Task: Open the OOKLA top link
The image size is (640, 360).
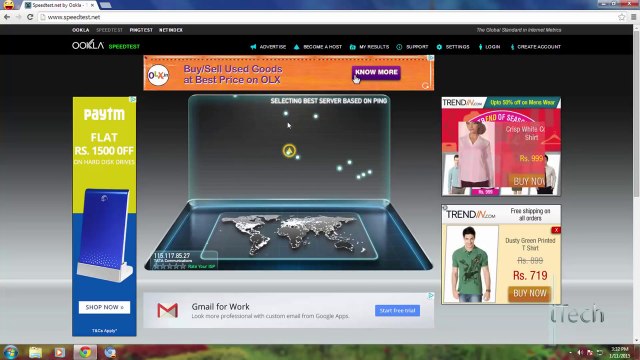Action: (81, 30)
